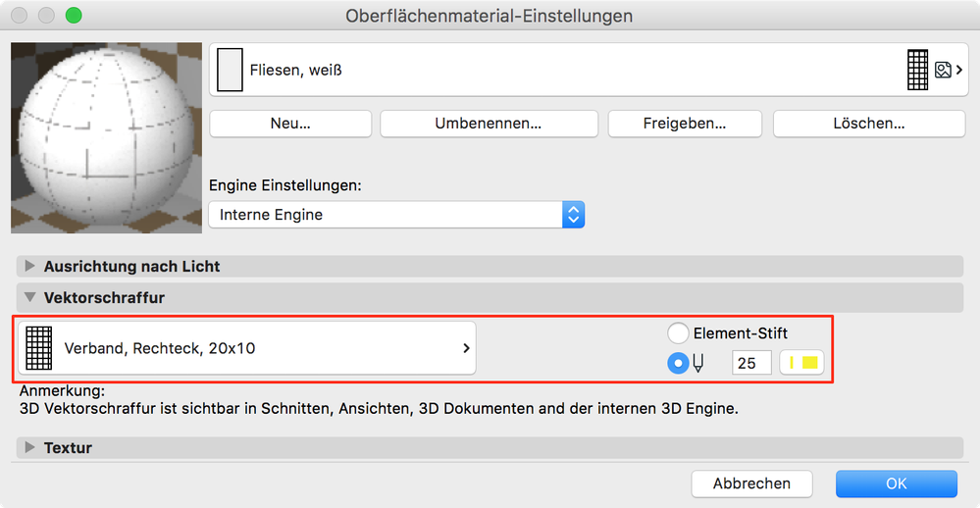Open the Fliesen, weiß material picker arrow
980x508 pixels.
(958, 70)
